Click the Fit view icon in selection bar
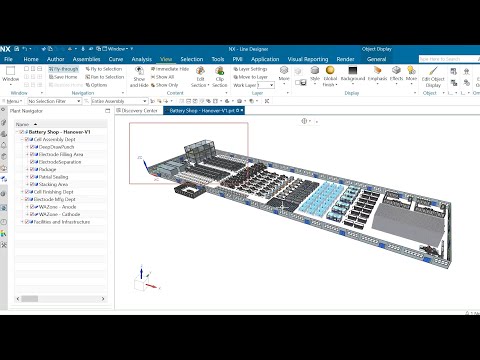 click(267, 101)
